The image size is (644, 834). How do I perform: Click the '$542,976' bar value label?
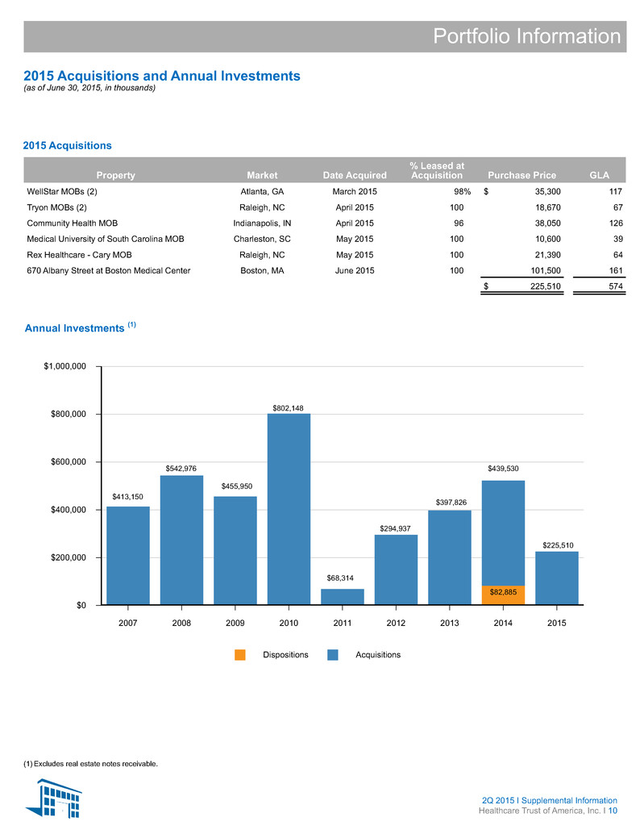tap(181, 469)
